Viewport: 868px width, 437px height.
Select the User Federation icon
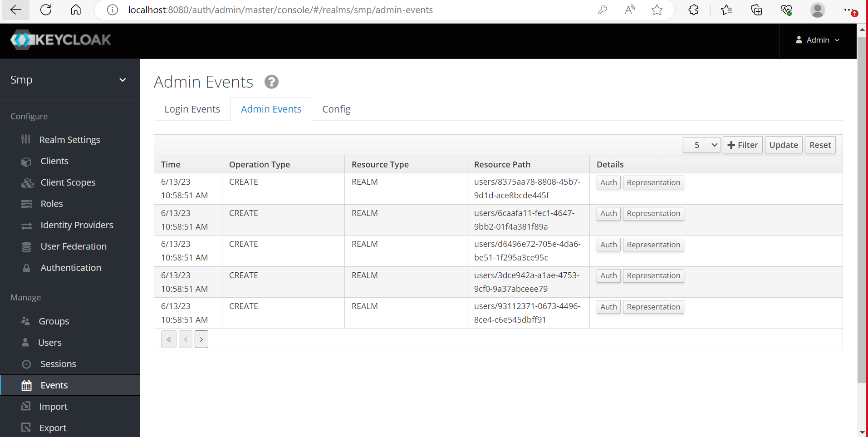(27, 246)
